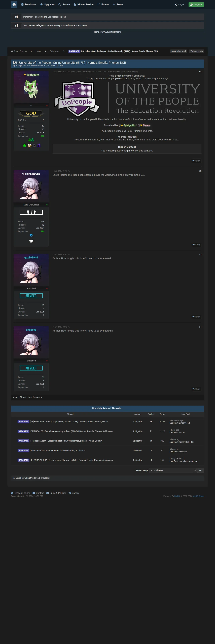Click the Contact footer link
215x644 pixels.
[38, 493]
